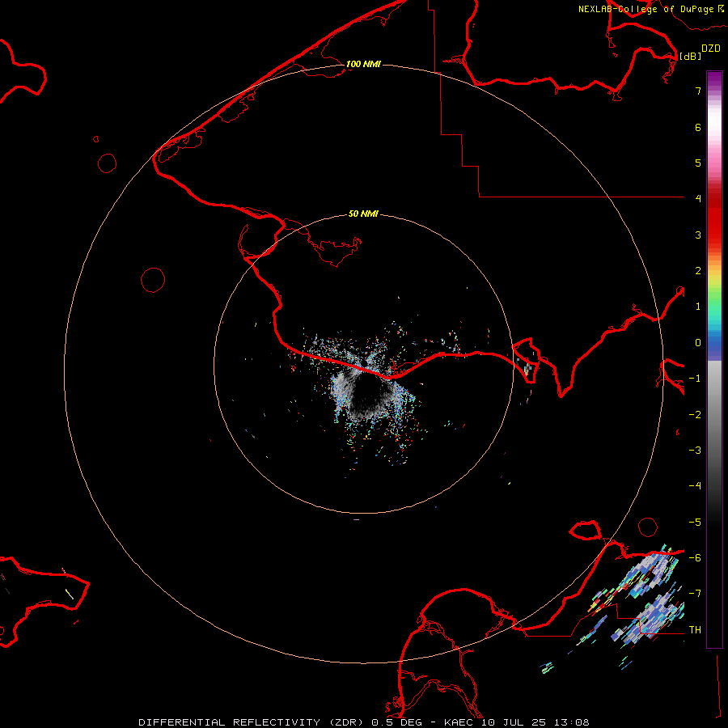Click the "TH" threshold label on the scale
Screen dimensions: 728x728
(x=695, y=630)
